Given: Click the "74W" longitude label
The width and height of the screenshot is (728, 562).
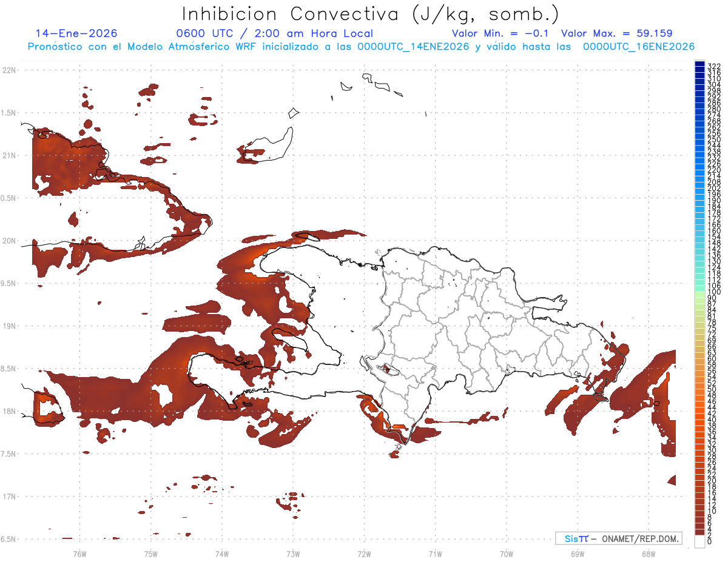Looking at the screenshot, I should tap(222, 554).
